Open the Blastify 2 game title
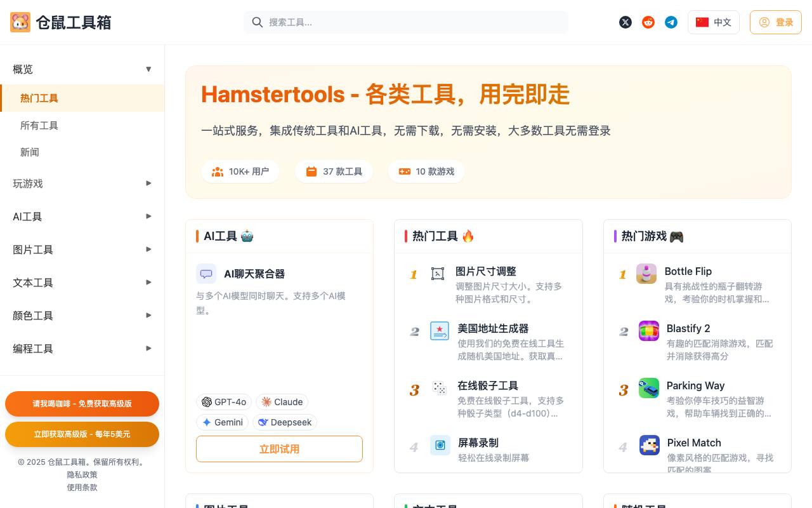Viewport: 812px width, 508px height. (x=688, y=328)
